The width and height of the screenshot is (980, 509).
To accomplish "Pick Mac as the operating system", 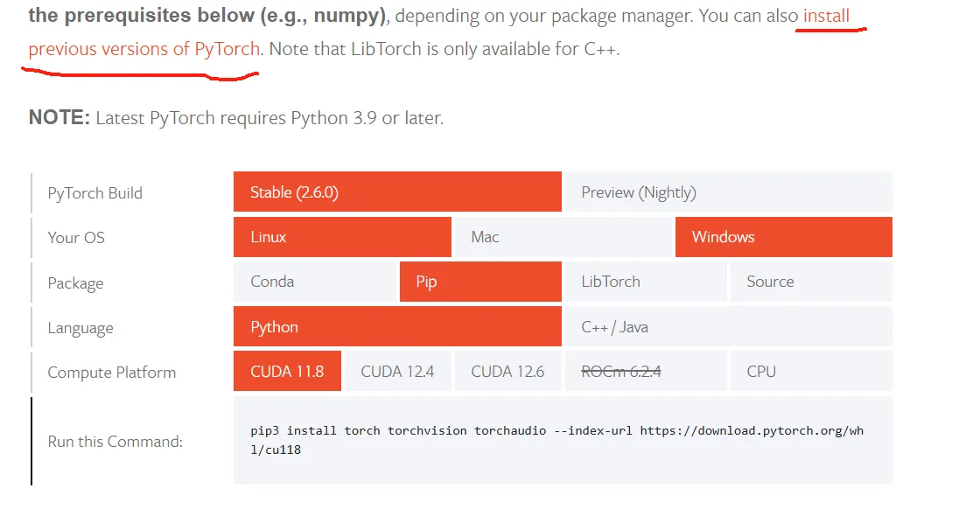I will pos(563,237).
